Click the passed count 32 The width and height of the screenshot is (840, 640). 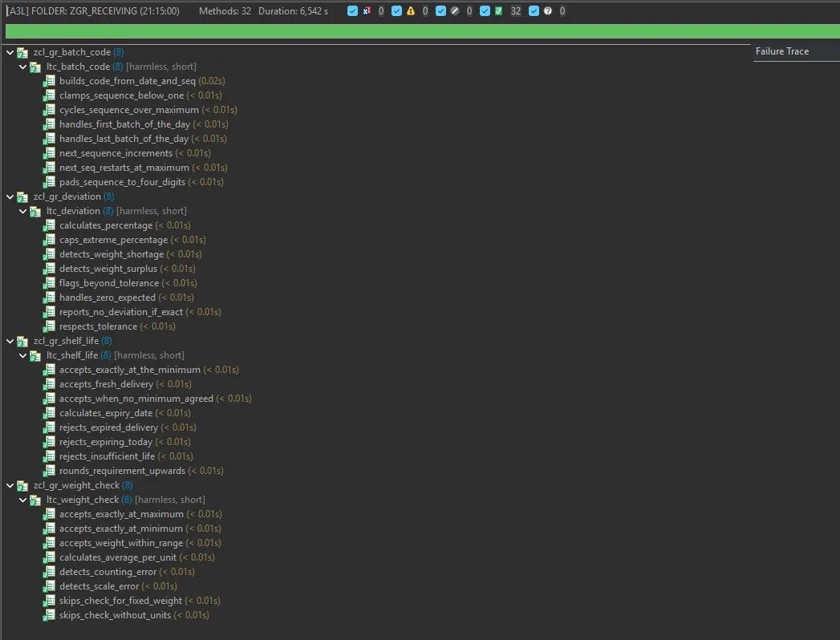pos(516,10)
